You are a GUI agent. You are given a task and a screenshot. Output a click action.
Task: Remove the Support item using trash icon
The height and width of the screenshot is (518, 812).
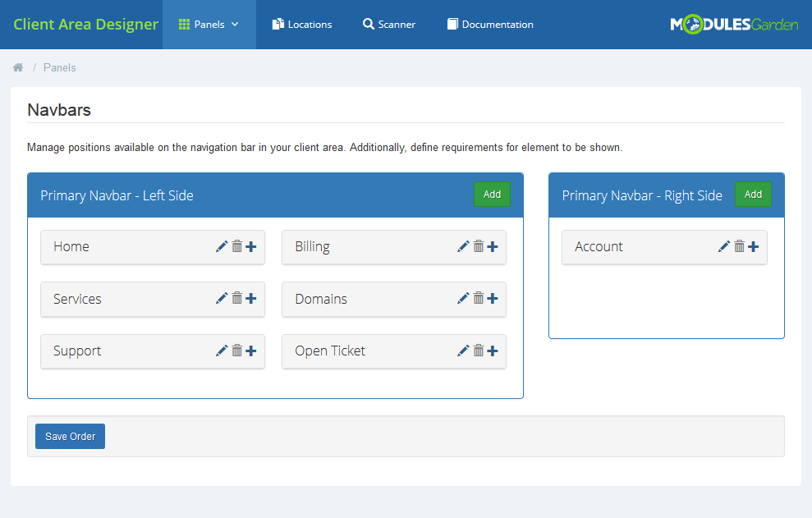pos(236,351)
